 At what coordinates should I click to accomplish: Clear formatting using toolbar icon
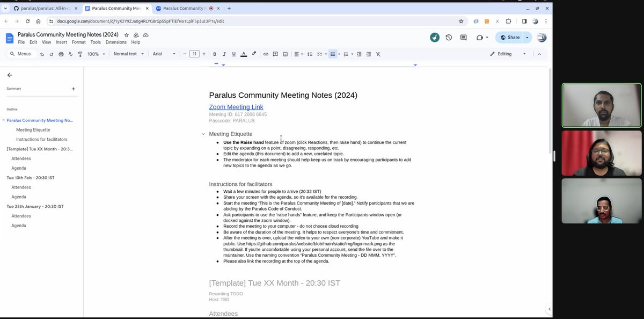coord(378,54)
